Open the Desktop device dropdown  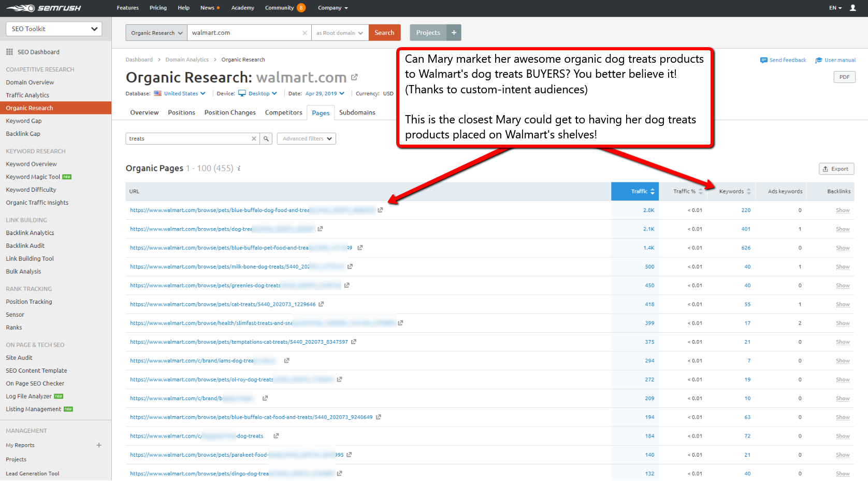(x=258, y=94)
